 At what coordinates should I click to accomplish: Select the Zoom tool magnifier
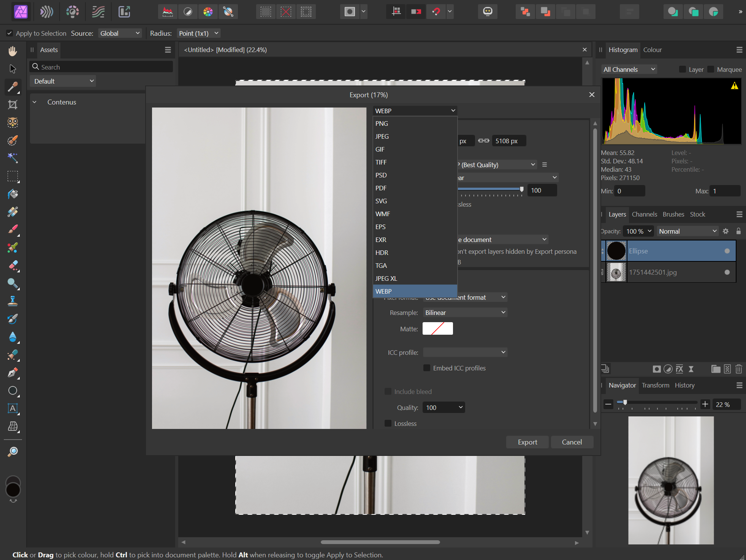(x=13, y=451)
